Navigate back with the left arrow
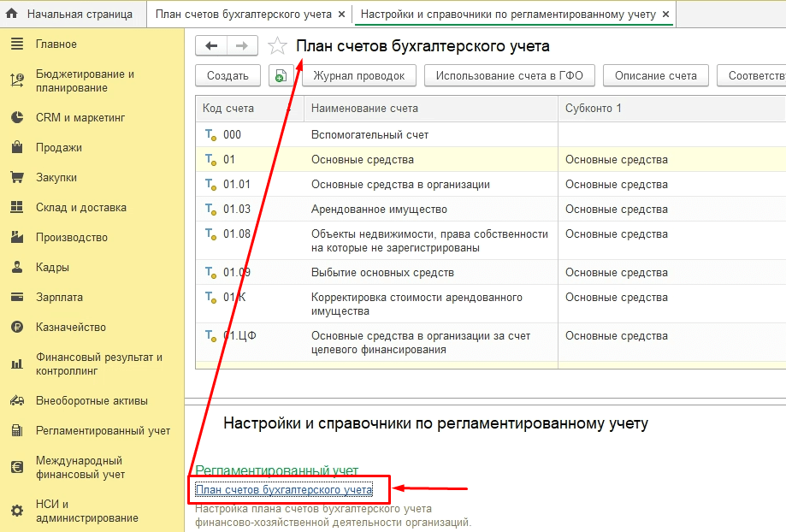786x532 pixels. (x=212, y=46)
